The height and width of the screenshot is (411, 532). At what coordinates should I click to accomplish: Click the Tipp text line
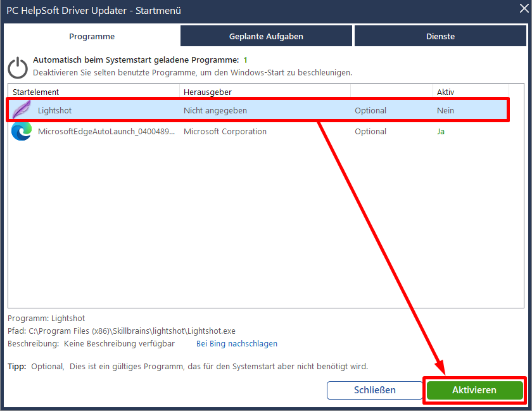pos(187,366)
